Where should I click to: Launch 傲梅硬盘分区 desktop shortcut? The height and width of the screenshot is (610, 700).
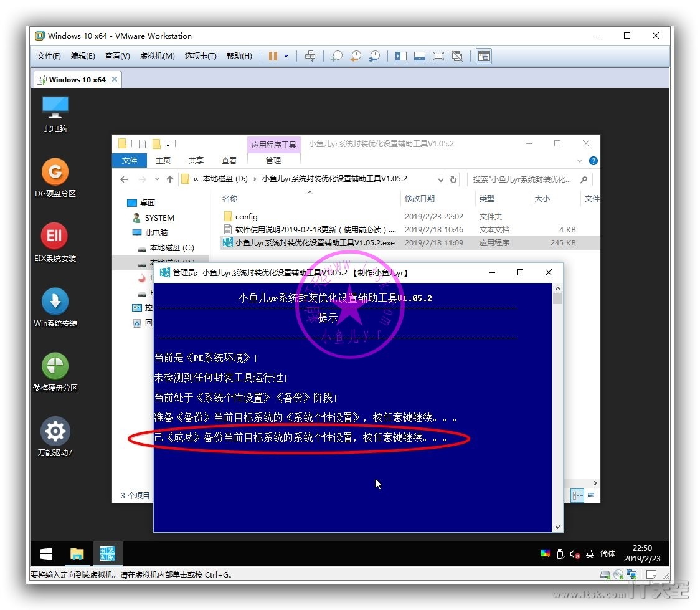click(x=55, y=373)
